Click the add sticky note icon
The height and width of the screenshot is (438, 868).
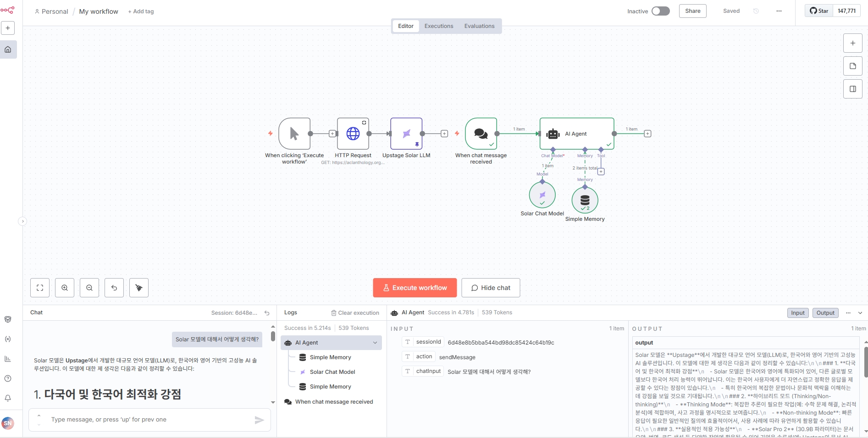click(x=853, y=66)
